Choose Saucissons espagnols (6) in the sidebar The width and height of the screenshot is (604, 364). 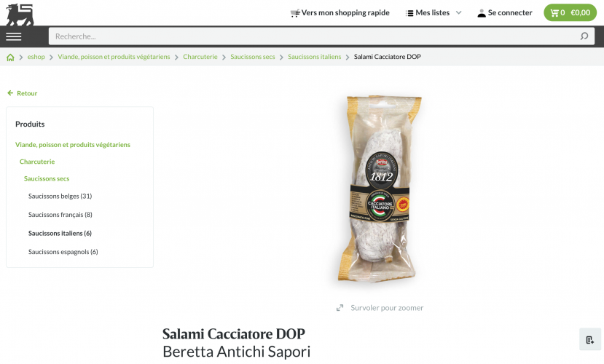tap(63, 252)
